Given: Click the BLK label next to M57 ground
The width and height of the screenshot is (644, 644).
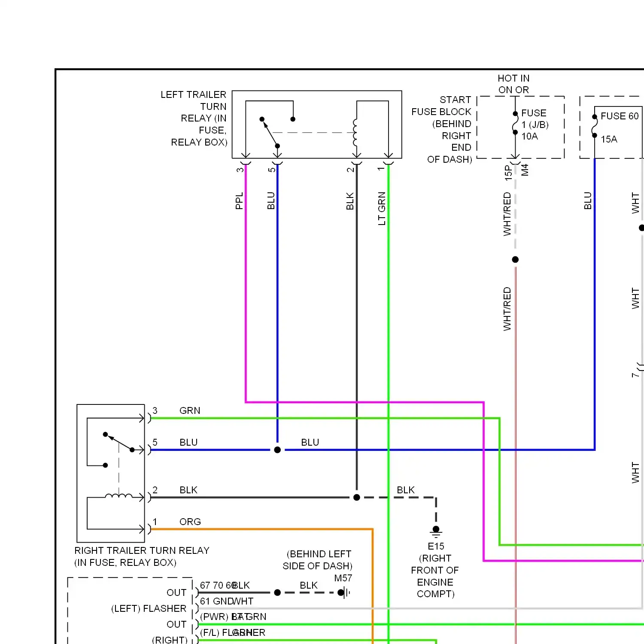Looking at the screenshot, I should pos(309,585).
